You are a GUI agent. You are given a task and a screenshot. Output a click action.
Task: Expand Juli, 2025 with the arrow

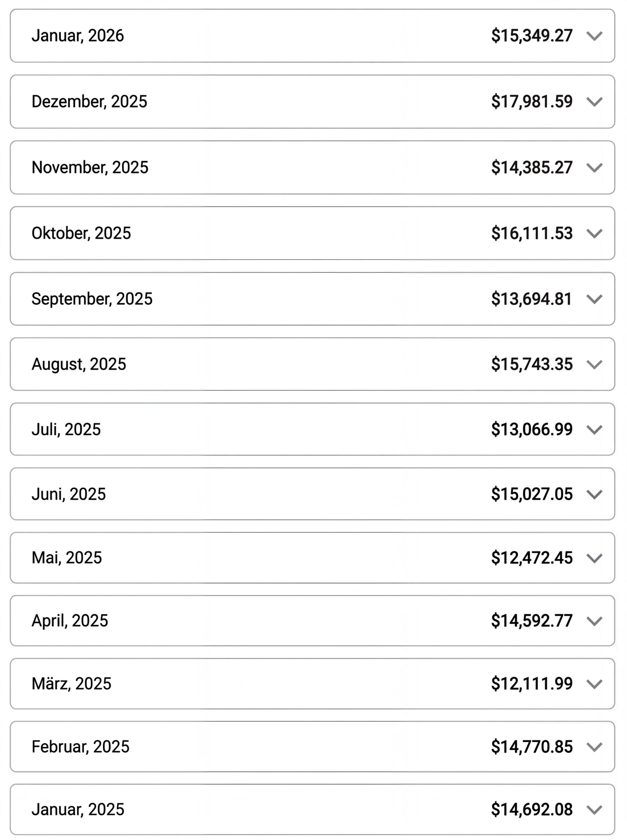pyautogui.click(x=594, y=430)
